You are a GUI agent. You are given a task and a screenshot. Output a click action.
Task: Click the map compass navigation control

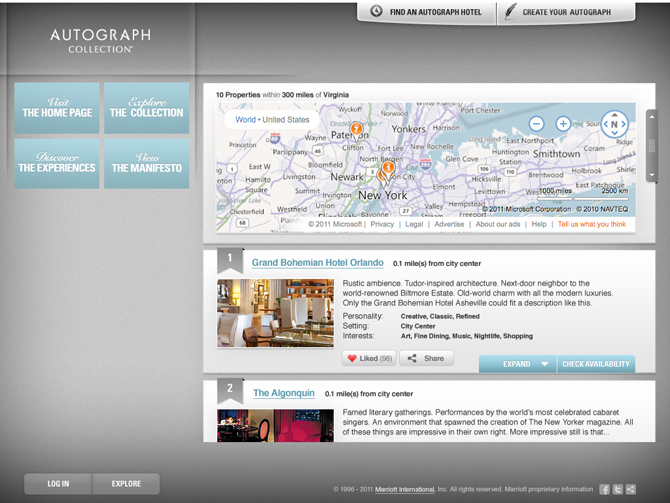tap(614, 124)
